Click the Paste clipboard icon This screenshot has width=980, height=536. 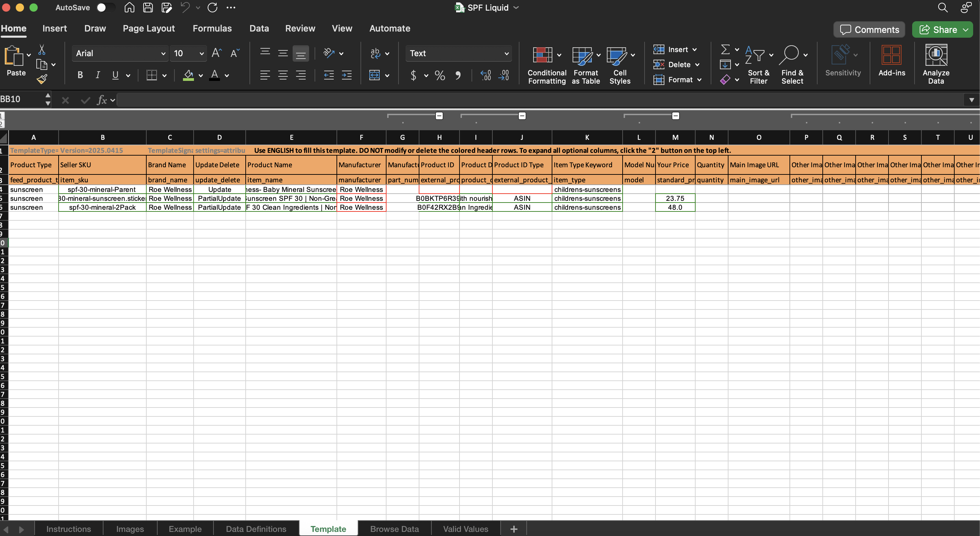[14, 56]
